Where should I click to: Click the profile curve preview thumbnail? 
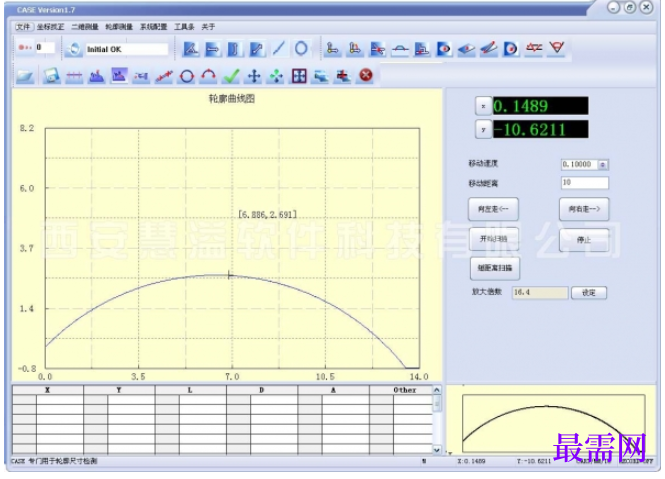pos(553,422)
